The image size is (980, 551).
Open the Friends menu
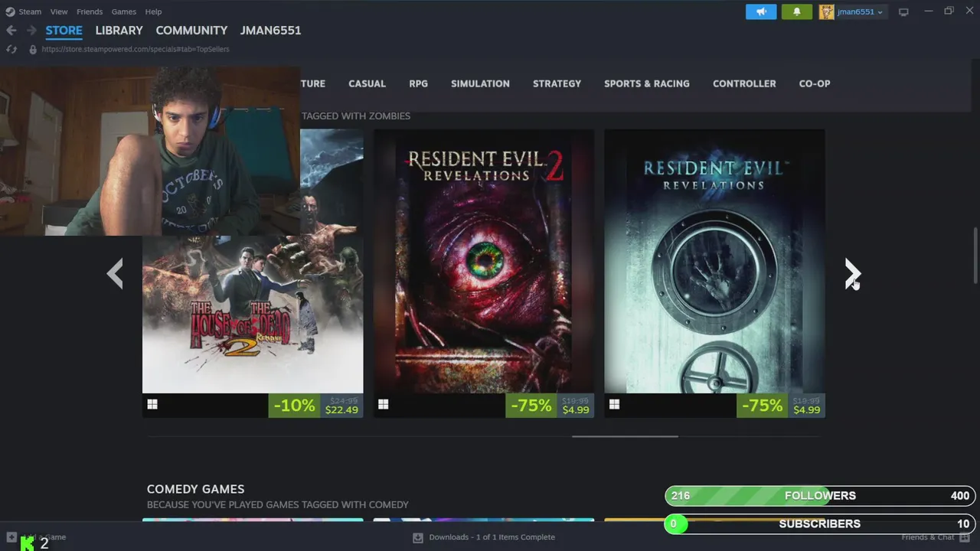pos(90,11)
